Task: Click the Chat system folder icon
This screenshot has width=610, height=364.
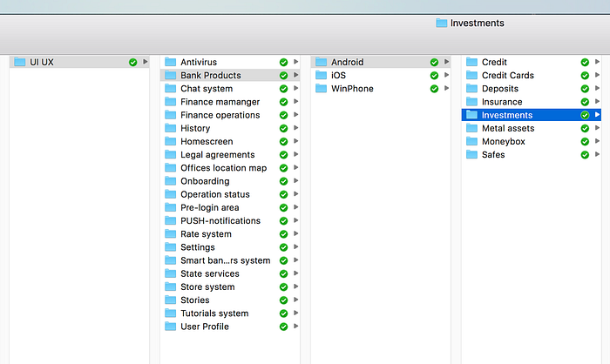Action: click(x=171, y=88)
